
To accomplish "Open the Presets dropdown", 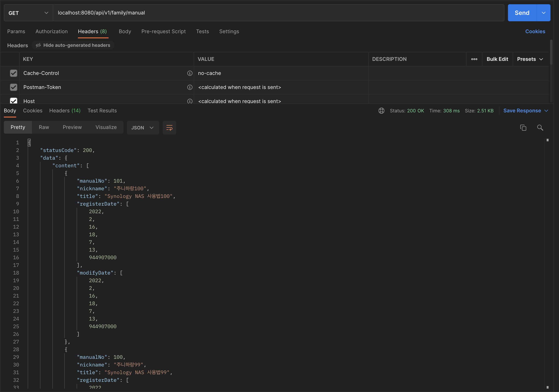I will pos(530,59).
